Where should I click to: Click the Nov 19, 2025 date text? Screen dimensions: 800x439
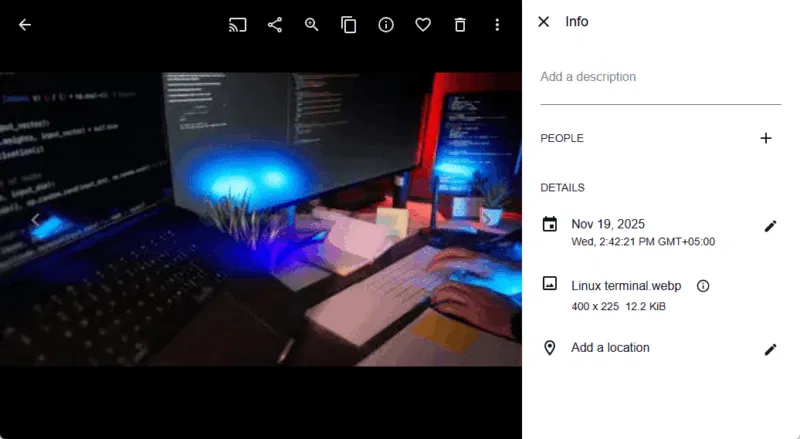click(x=607, y=224)
